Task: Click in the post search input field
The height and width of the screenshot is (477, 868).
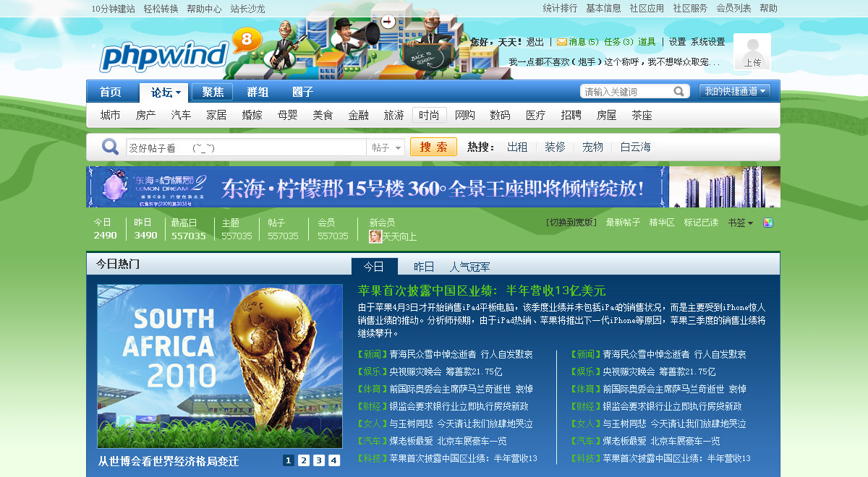Action: click(246, 147)
